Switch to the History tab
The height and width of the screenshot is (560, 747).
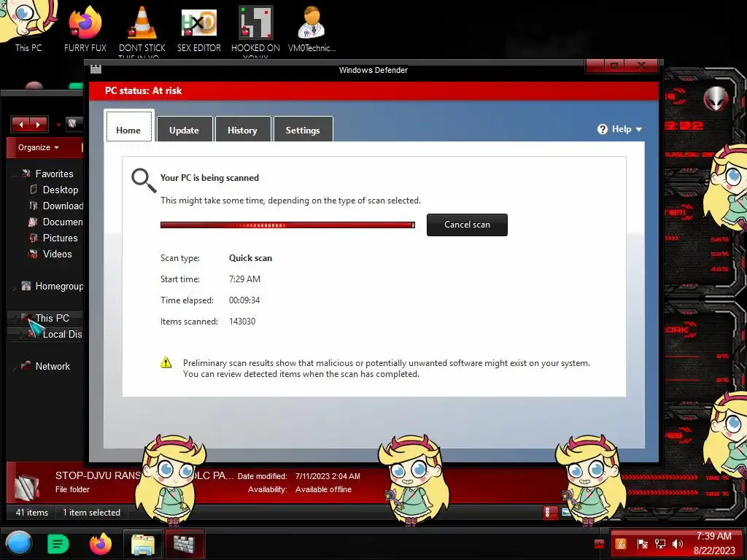tap(242, 130)
